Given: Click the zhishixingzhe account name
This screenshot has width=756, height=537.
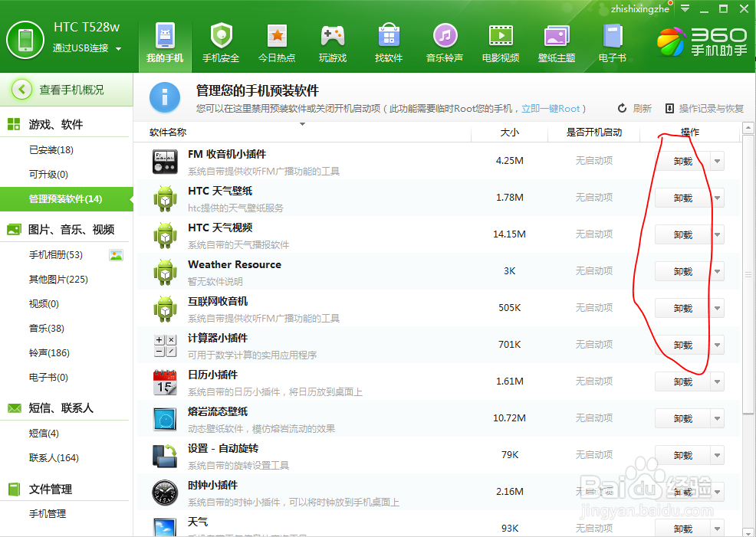Looking at the screenshot, I should click(x=639, y=9).
